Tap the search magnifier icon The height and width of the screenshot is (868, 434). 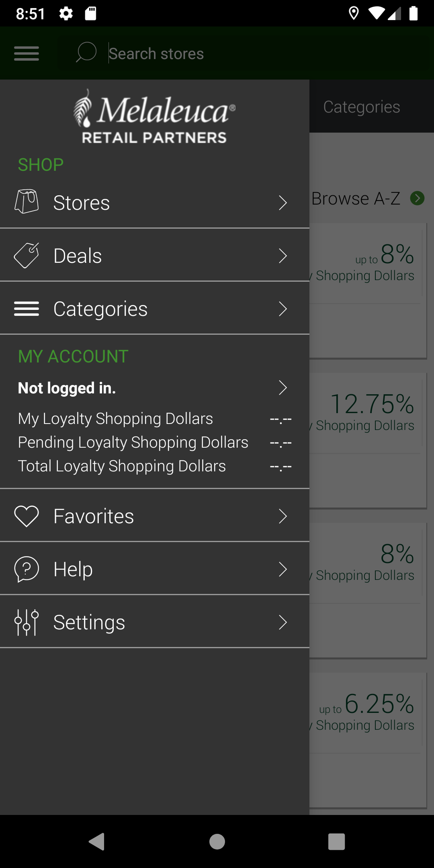(86, 53)
